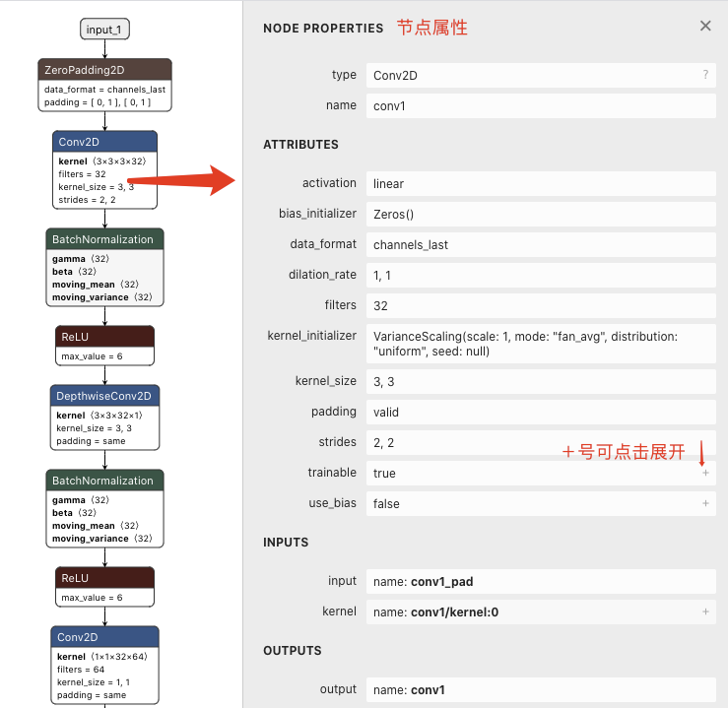The height and width of the screenshot is (708, 728).
Task: Click kernel (1×1×32×64) in bottom Conv2D node
Action: pyautogui.click(x=102, y=657)
